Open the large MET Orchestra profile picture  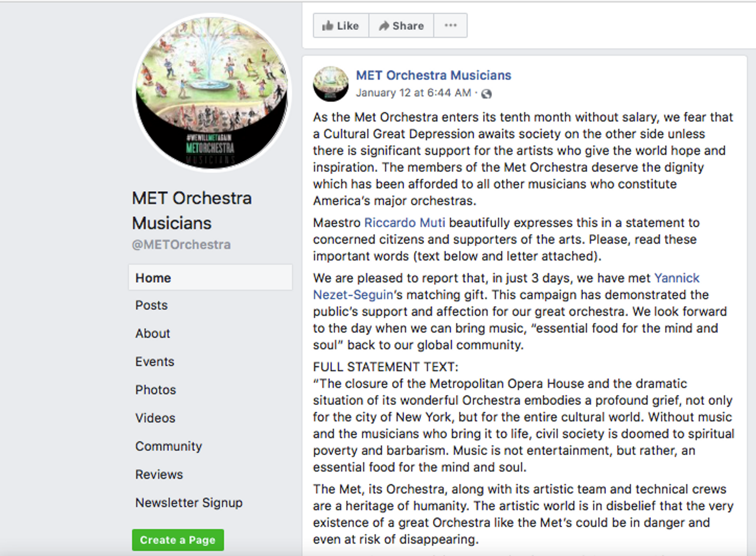[x=212, y=92]
